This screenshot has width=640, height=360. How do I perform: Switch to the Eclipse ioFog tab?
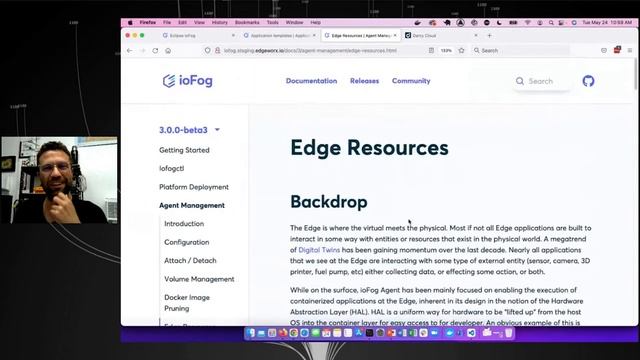tap(198, 36)
